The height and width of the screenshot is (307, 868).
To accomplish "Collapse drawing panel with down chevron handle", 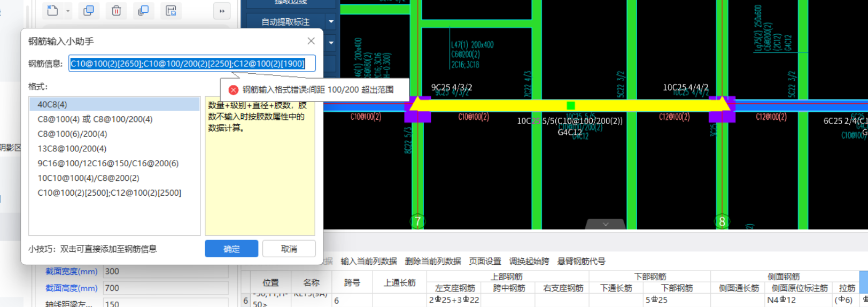I will pos(606,224).
